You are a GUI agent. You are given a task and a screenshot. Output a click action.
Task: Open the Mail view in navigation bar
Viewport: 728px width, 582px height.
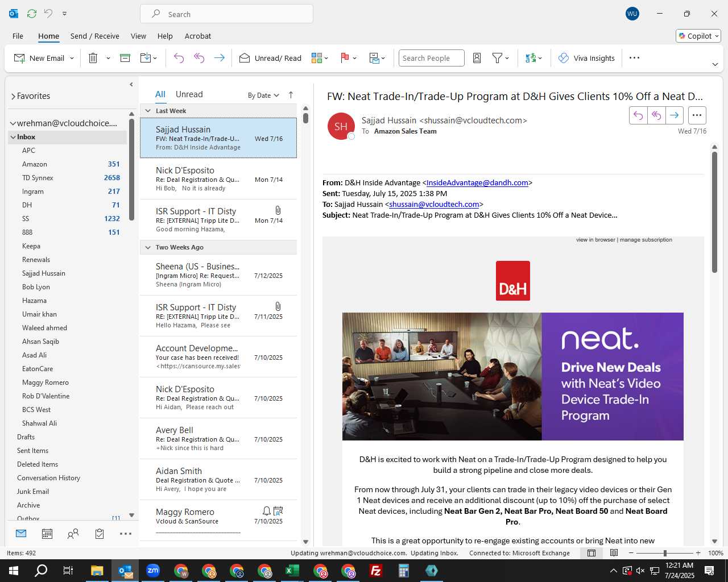click(x=21, y=534)
